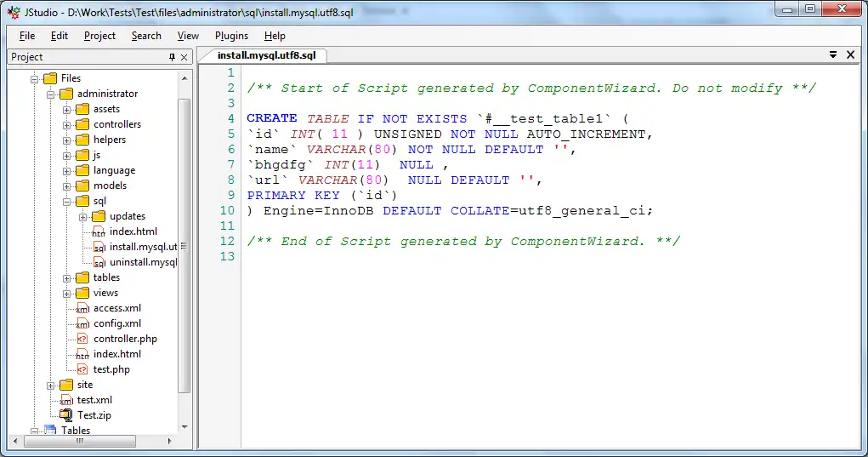This screenshot has height=457, width=868.
Task: Open the Edit menu
Action: tap(60, 36)
